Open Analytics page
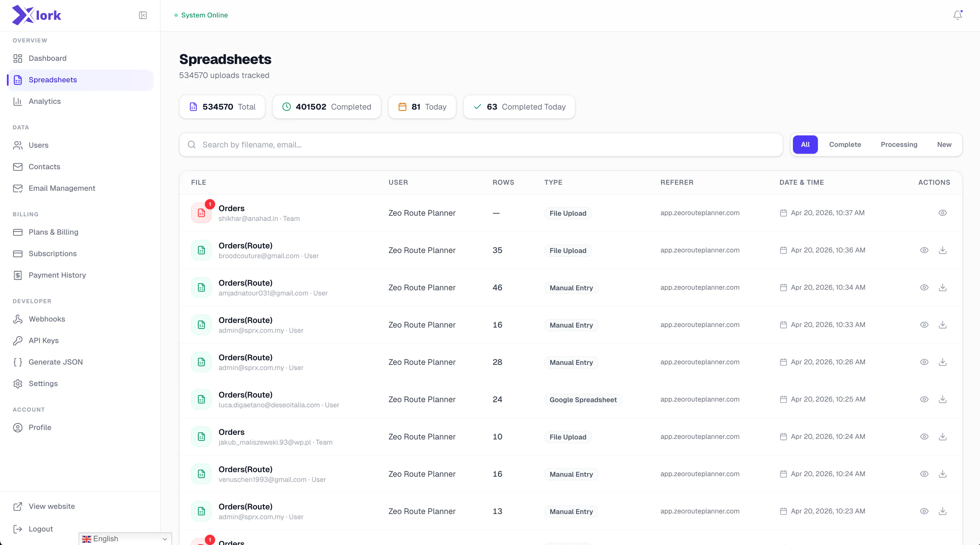Viewport: 980px width, 545px height. 80,101
